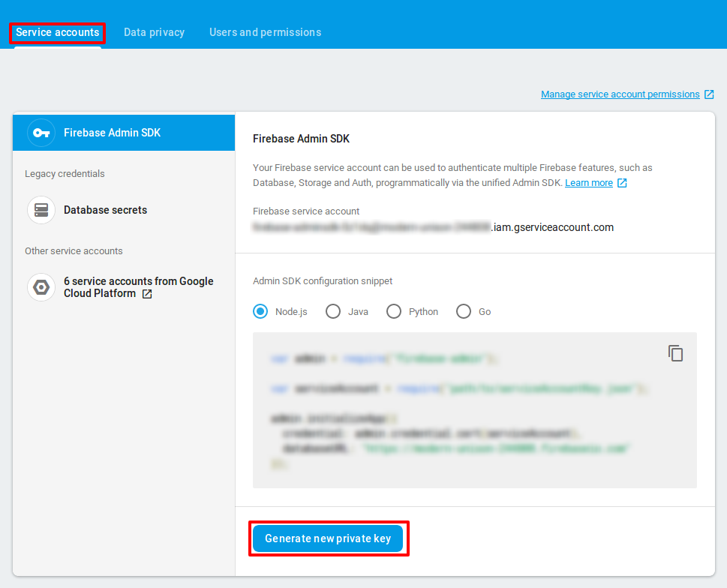Open the Service accounts tab
The image size is (727, 588).
click(58, 32)
